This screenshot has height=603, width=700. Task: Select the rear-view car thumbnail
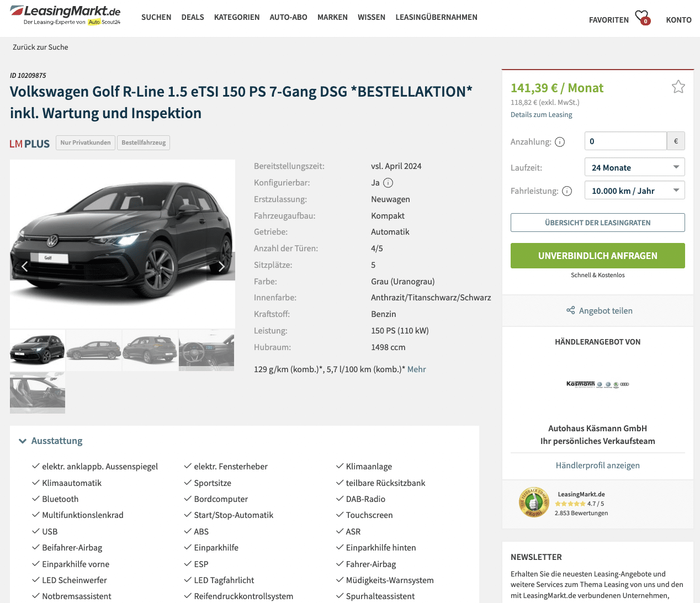pyautogui.click(x=150, y=350)
